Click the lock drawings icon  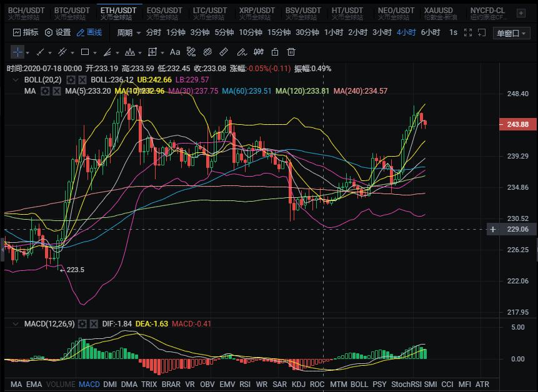[275, 52]
